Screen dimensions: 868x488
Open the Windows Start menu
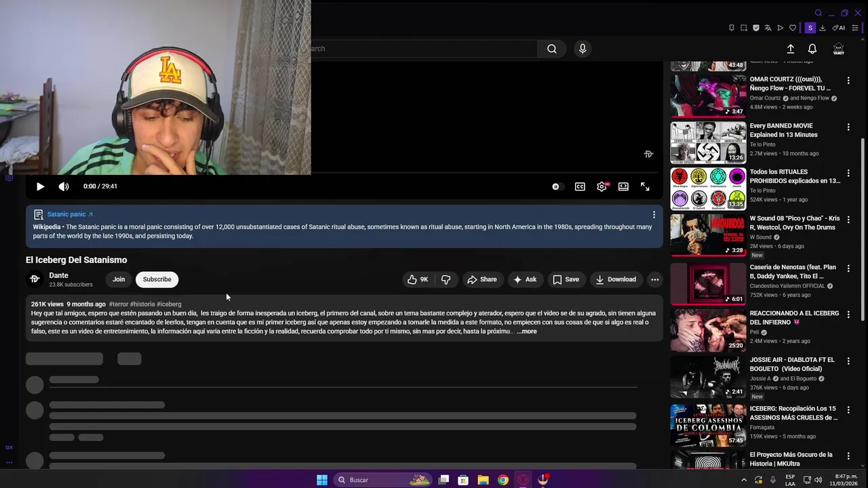(x=322, y=480)
